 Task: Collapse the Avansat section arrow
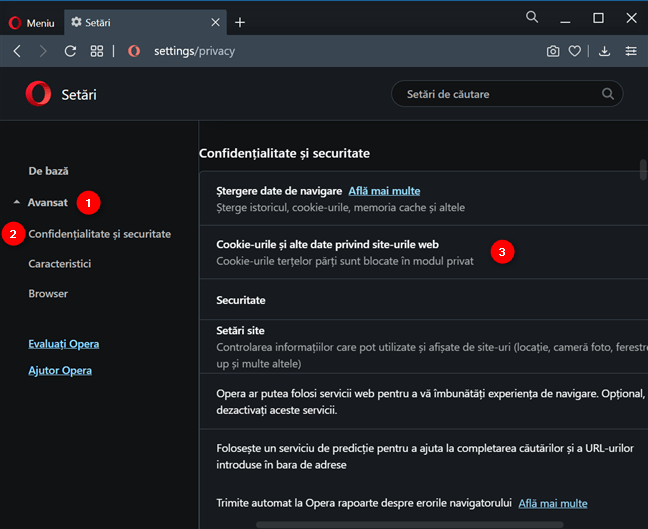coord(17,202)
